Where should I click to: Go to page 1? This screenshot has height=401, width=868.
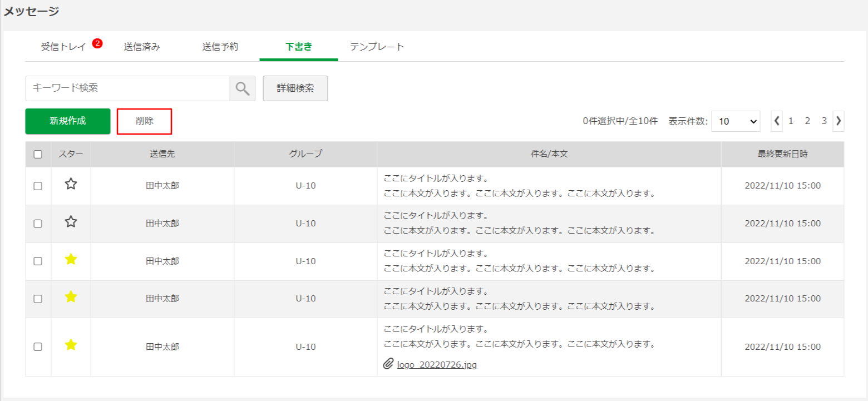(x=791, y=121)
